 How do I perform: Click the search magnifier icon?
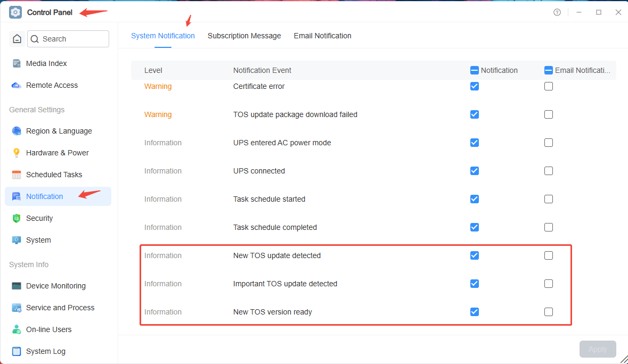[35, 39]
